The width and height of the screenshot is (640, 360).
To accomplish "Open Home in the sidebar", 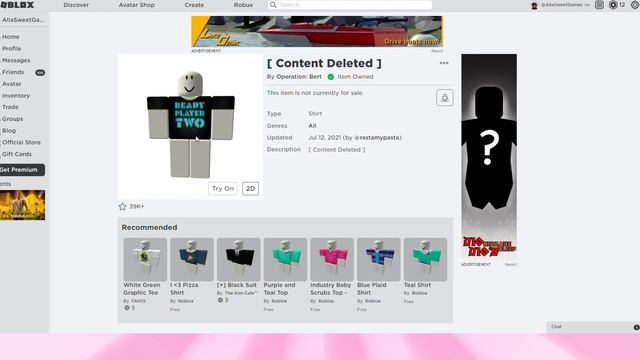I will tap(11, 37).
